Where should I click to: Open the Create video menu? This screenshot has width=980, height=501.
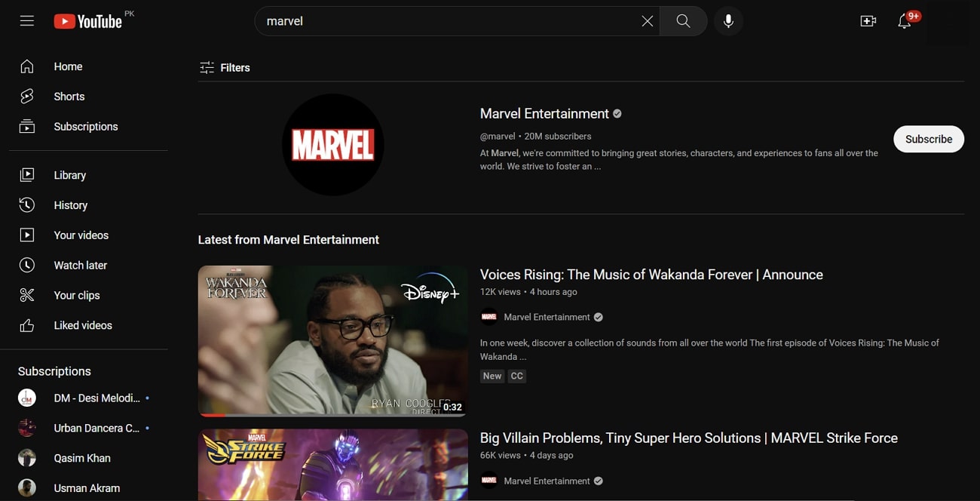pos(868,21)
